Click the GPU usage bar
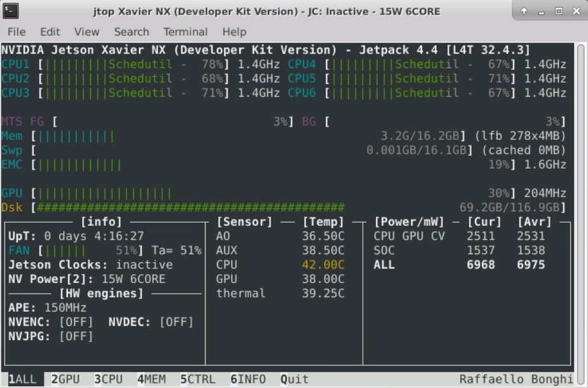The image size is (588, 388). 276,193
